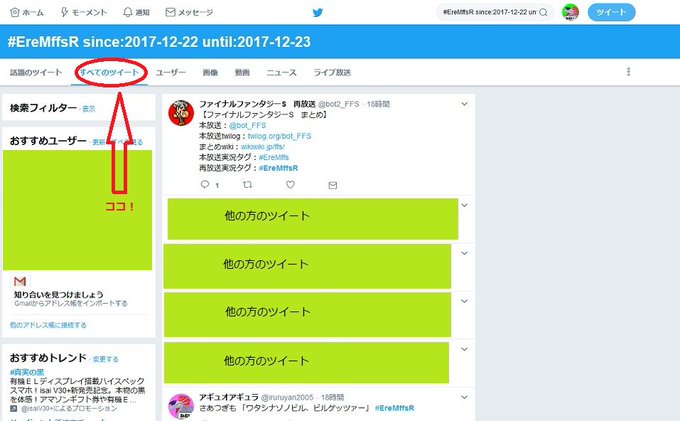Click the 18時間 timestamp on bot2_FFS tweet
Screen dimensions: 680x421
coord(379,104)
